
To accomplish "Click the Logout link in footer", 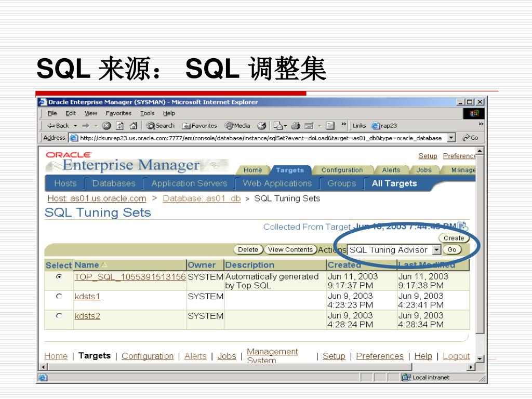I will click(x=456, y=356).
